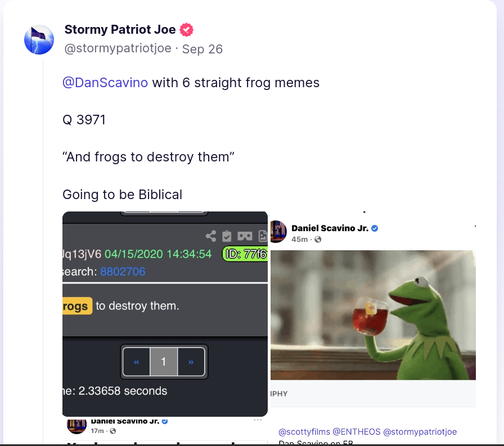
Task: Select page 1 in the pagination
Action: (164, 362)
